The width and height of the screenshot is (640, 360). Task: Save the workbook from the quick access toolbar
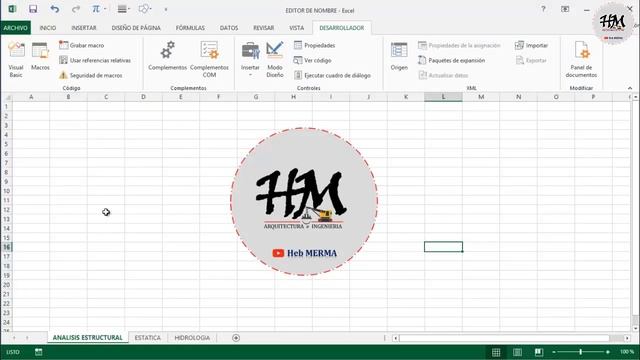point(33,9)
